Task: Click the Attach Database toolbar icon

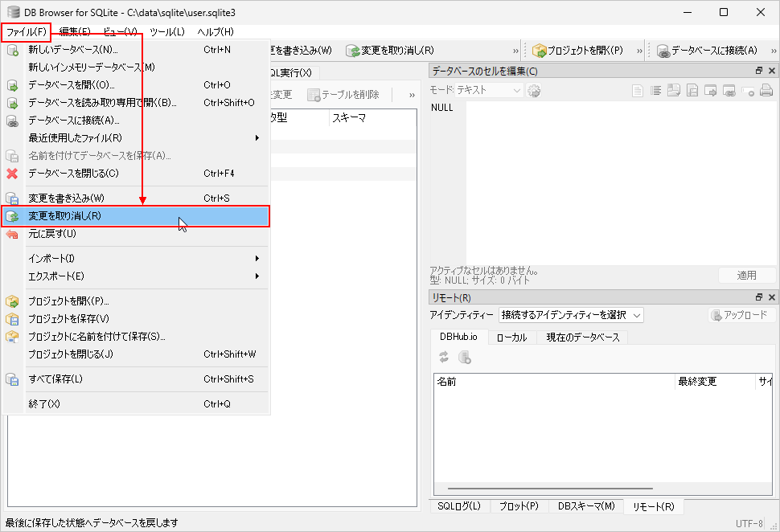Action: (663, 51)
